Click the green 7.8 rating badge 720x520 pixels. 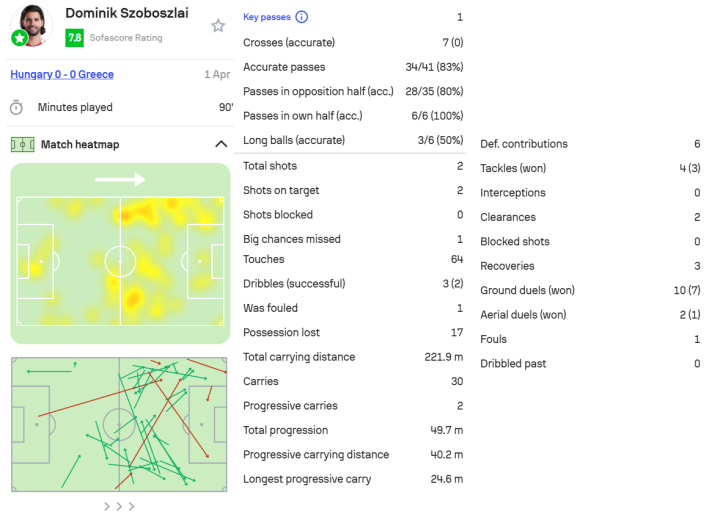tap(74, 38)
